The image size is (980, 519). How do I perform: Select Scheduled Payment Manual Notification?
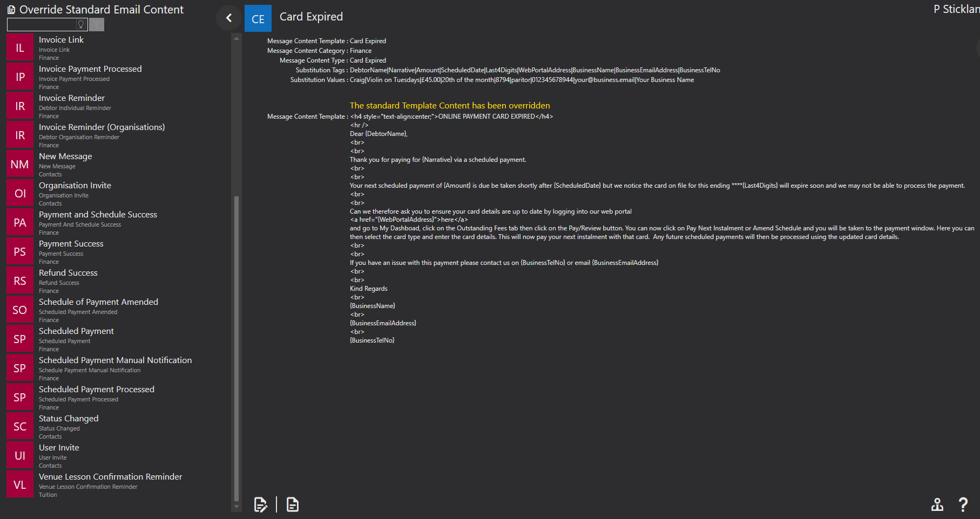[118, 368]
